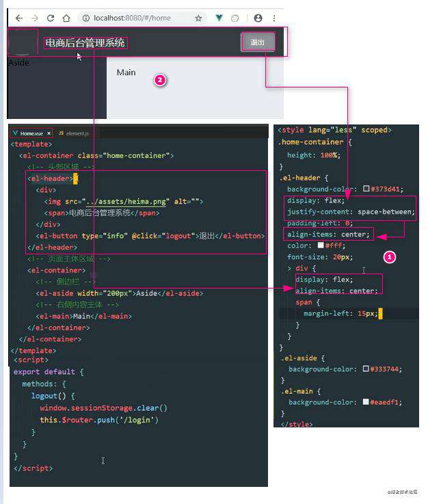Image resolution: width=428 pixels, height=504 pixels.
Task: Click the this.$router.push('/login') line
Action: pyautogui.click(x=99, y=420)
